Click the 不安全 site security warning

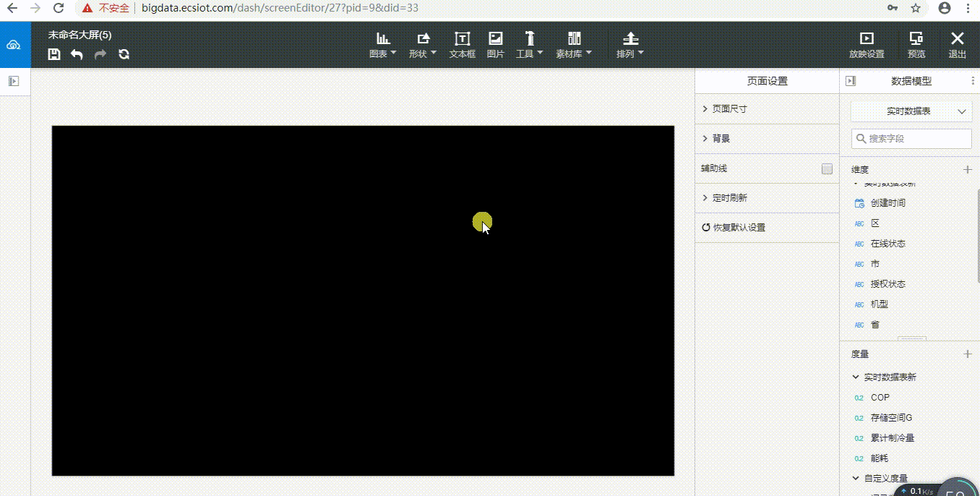[x=106, y=9]
